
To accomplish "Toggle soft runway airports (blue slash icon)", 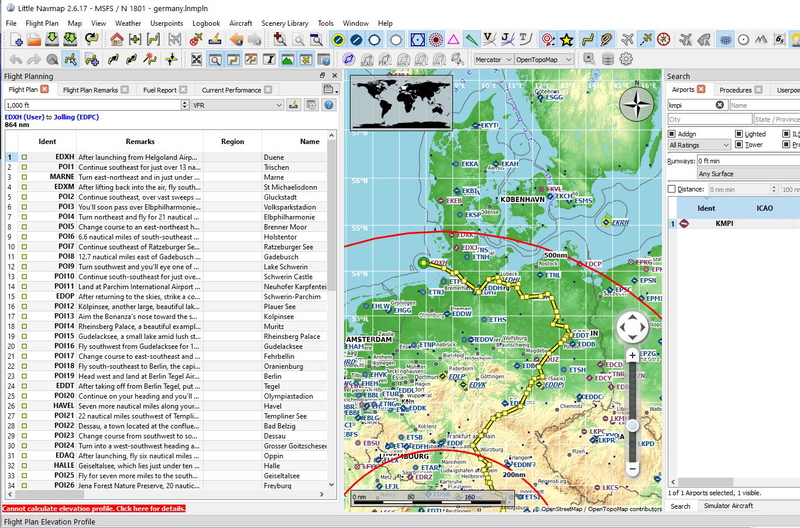I will (356, 39).
